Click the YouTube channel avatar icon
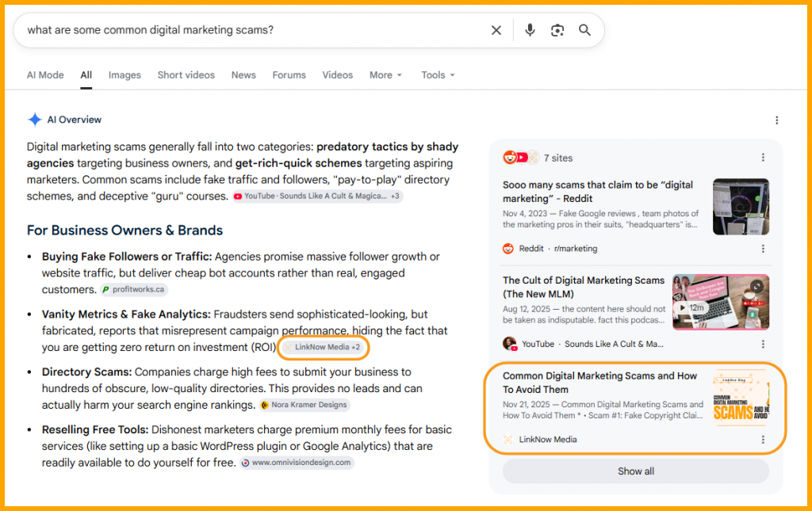This screenshot has width=812, height=511. tap(510, 343)
